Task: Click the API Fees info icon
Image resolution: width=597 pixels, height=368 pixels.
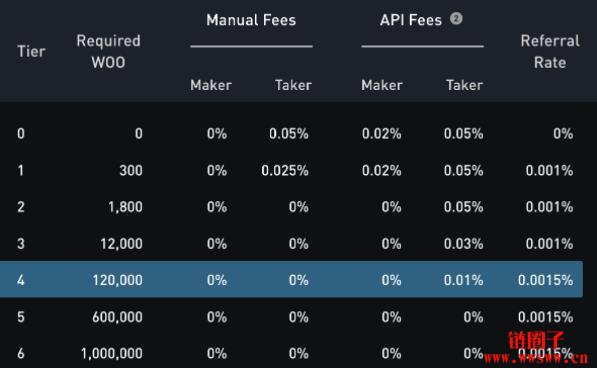Action: (x=456, y=18)
